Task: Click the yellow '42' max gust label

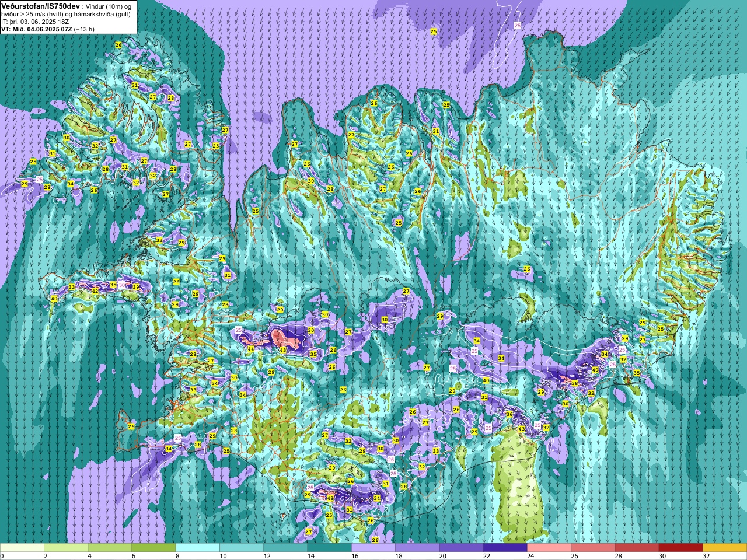Action: [95, 291]
